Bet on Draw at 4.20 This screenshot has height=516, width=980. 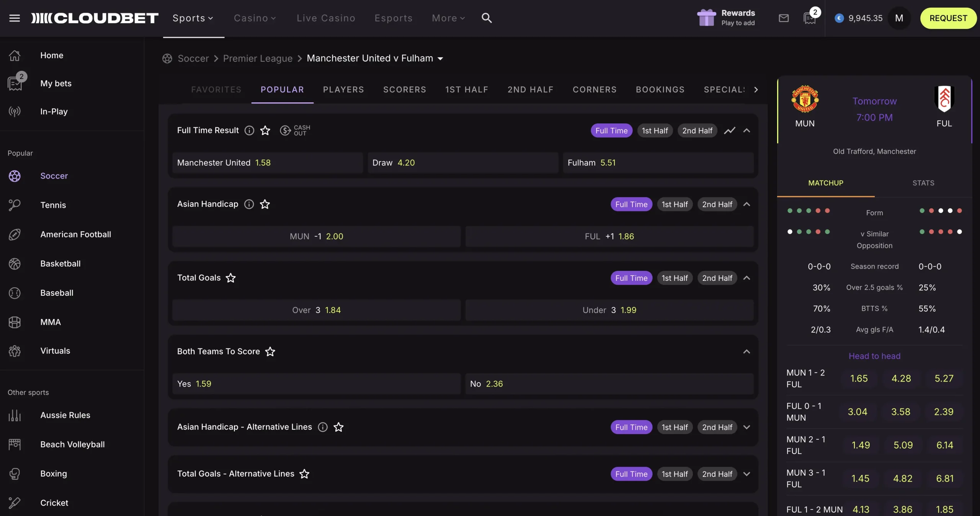pyautogui.click(x=463, y=163)
